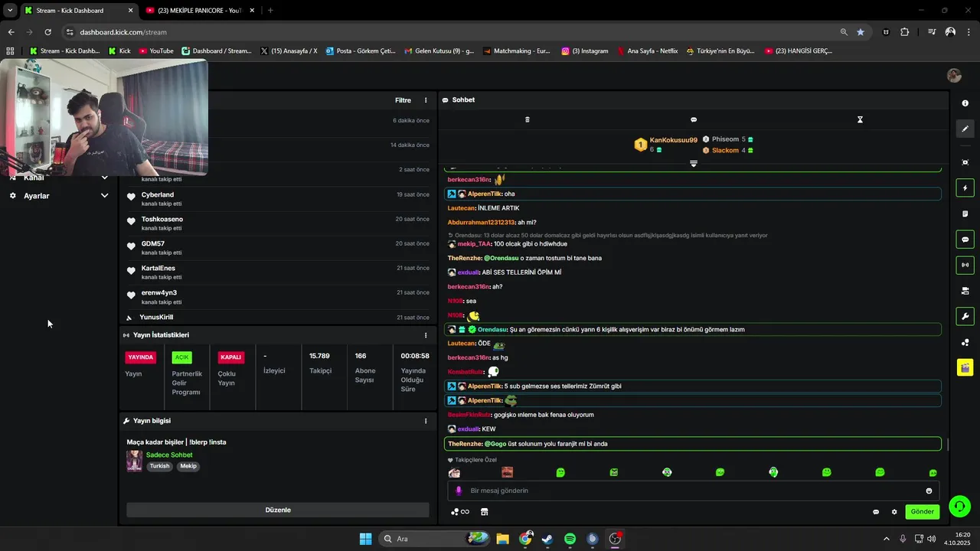Select the pencil edit icon in right sidebar

click(965, 129)
